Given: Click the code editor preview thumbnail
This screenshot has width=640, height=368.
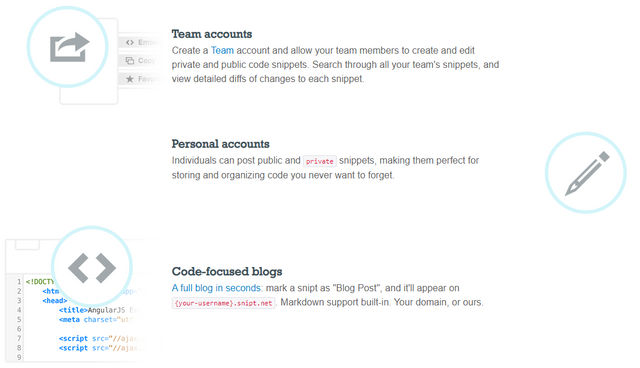Looking at the screenshot, I should pyautogui.click(x=82, y=301).
